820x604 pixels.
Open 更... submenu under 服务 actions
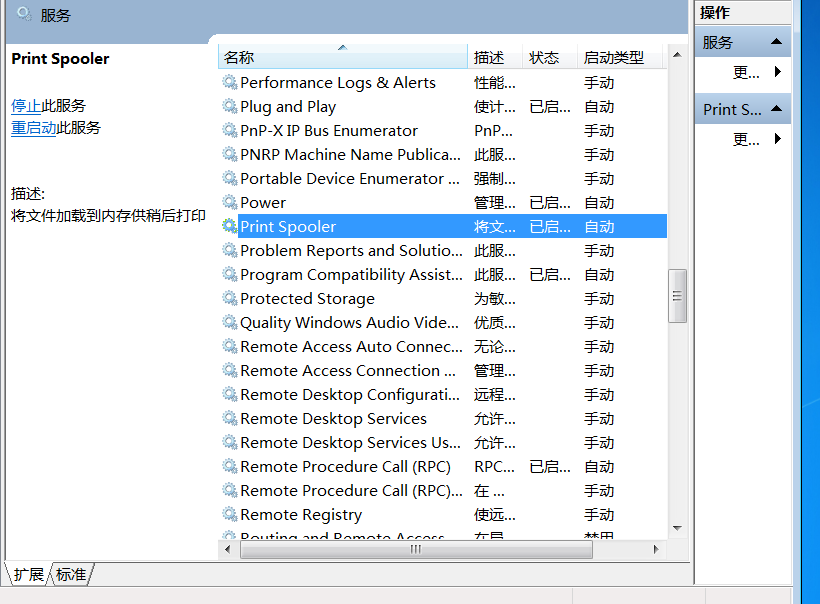[757, 72]
